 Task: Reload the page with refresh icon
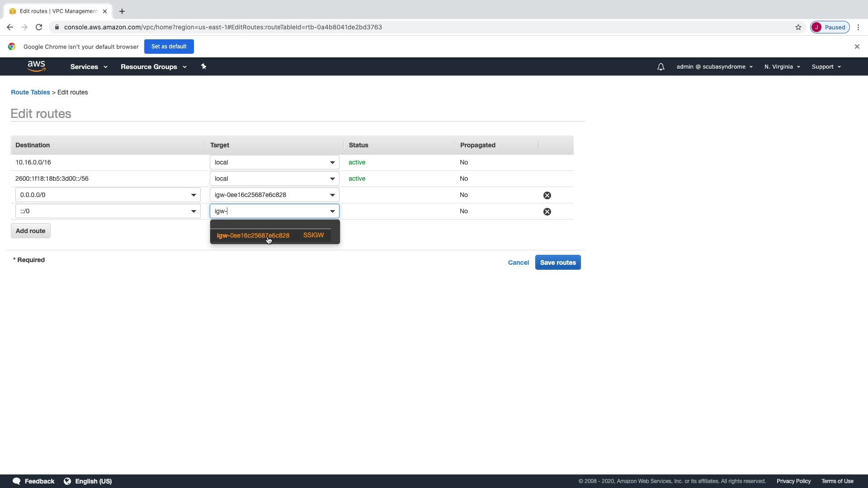[39, 27]
